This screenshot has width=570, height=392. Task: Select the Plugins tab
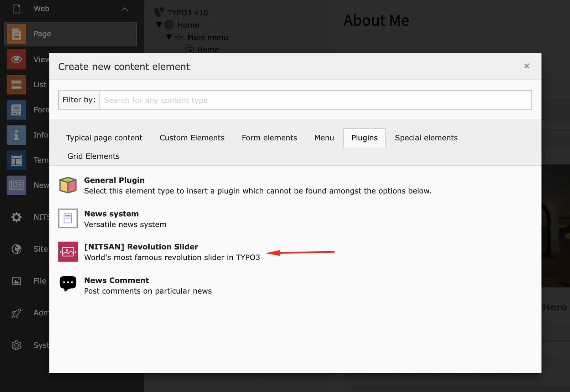364,138
